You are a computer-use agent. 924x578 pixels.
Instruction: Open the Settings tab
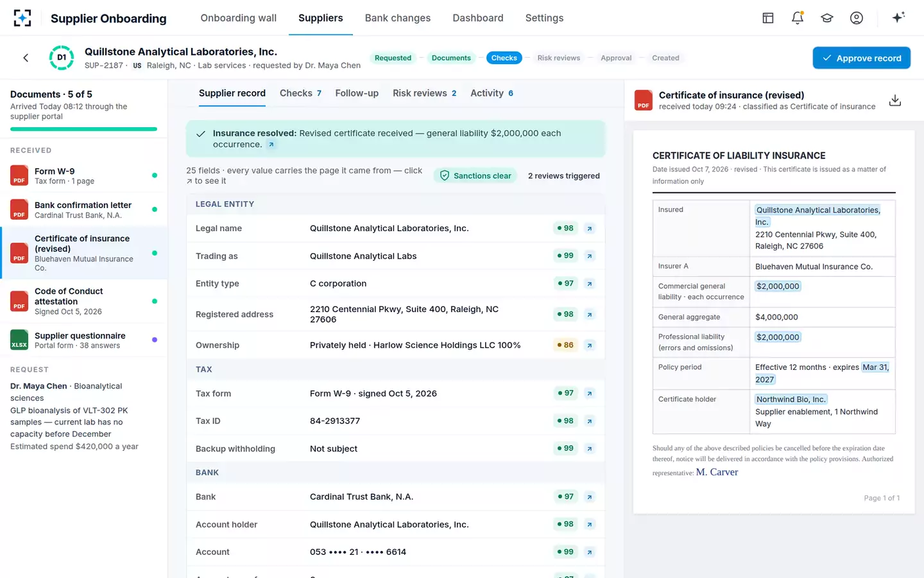(544, 18)
